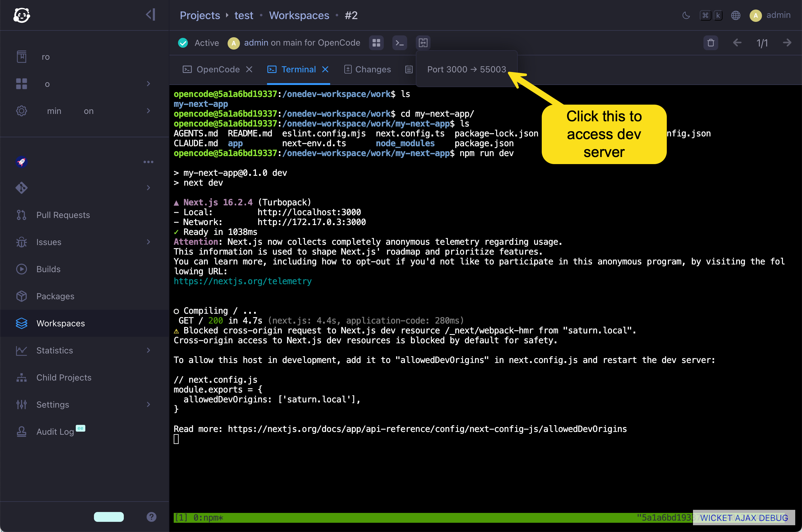The height and width of the screenshot is (532, 802).
Task: Open project Settings in sidebar
Action: tap(53, 405)
